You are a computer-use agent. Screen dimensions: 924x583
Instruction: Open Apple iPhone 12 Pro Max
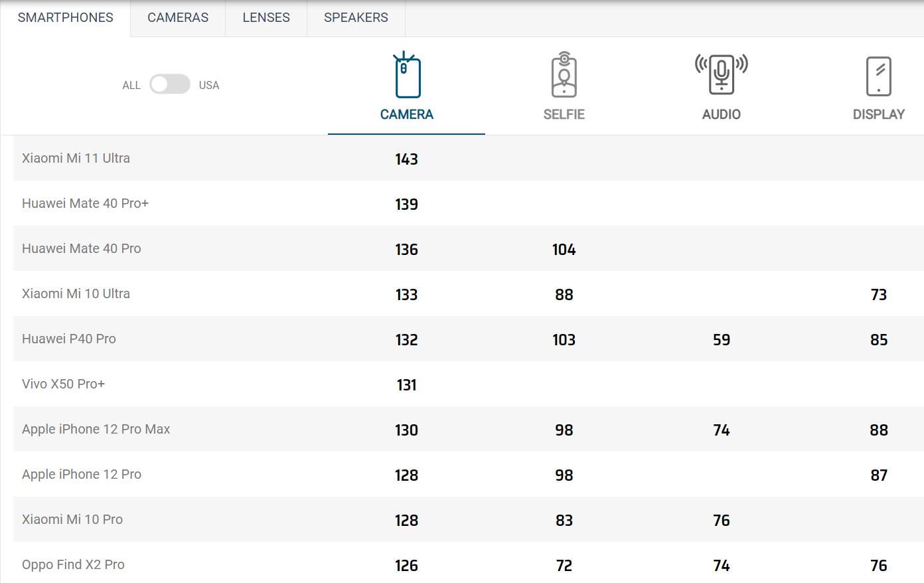point(96,429)
